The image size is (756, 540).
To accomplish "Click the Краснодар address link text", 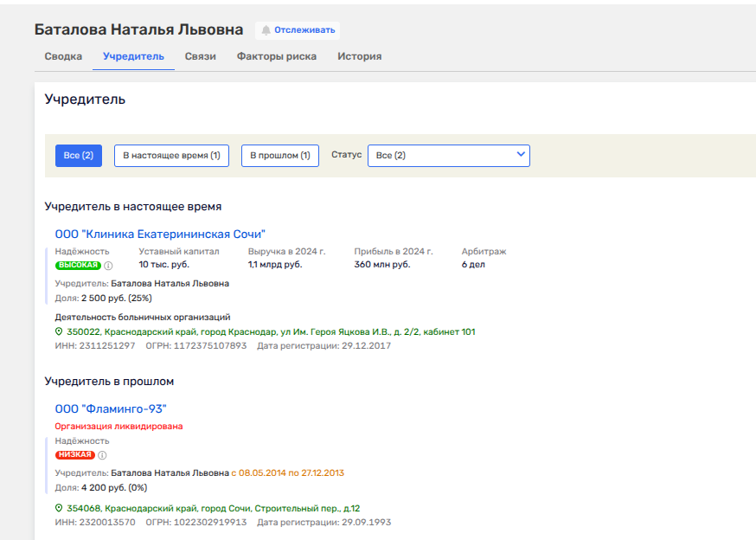I will [x=271, y=331].
